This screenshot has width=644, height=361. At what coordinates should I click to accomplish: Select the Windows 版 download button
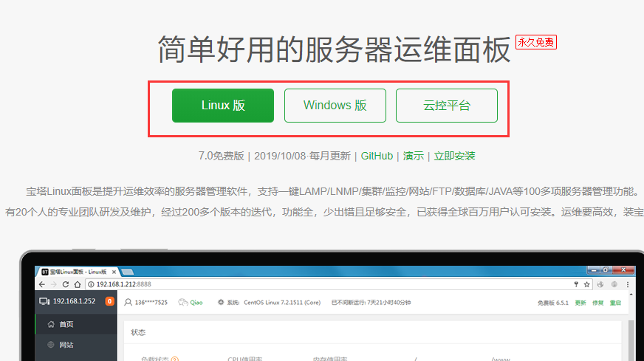coord(335,106)
